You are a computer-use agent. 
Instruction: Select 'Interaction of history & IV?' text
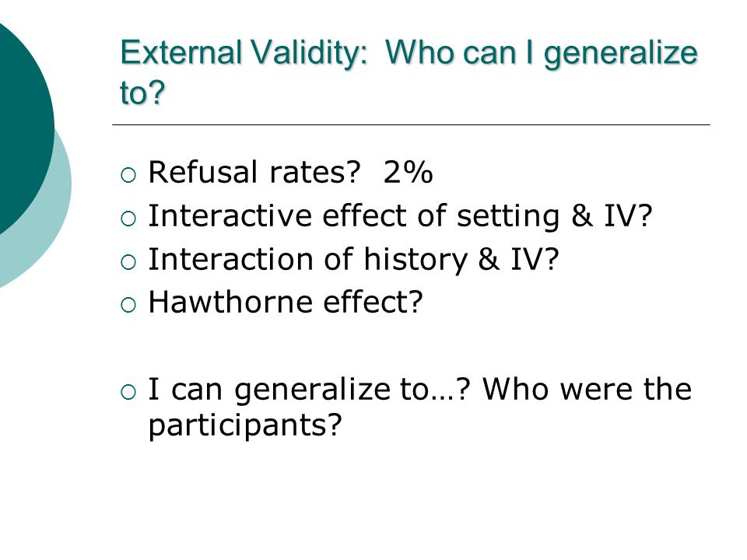coord(353,260)
